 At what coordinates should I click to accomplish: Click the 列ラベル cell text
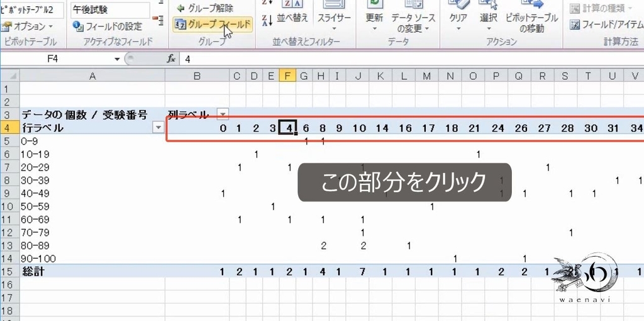(188, 115)
